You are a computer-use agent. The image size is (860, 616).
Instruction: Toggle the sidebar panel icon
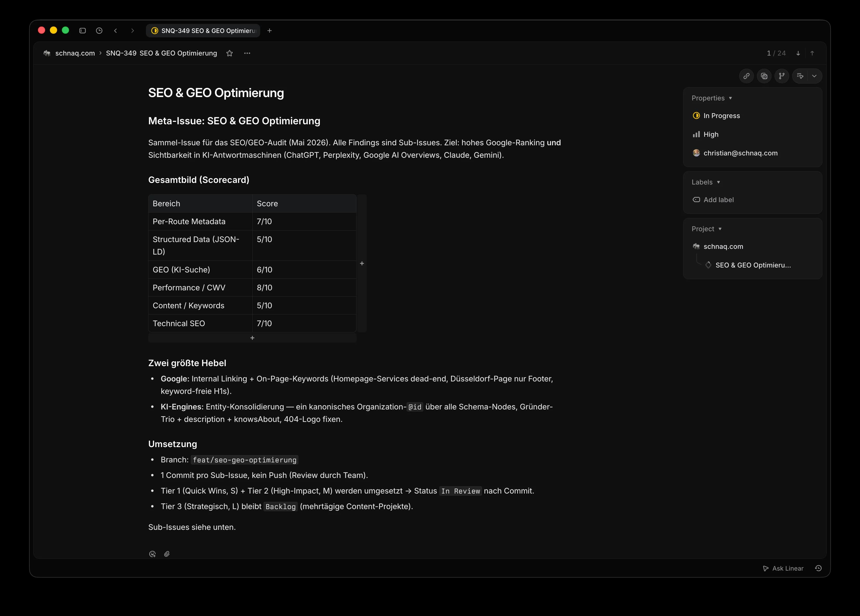tap(82, 31)
